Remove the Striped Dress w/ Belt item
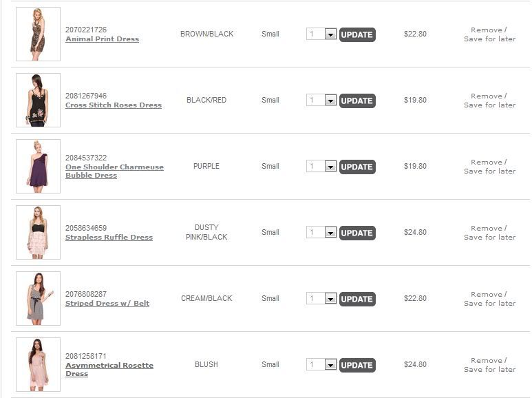 tap(487, 294)
